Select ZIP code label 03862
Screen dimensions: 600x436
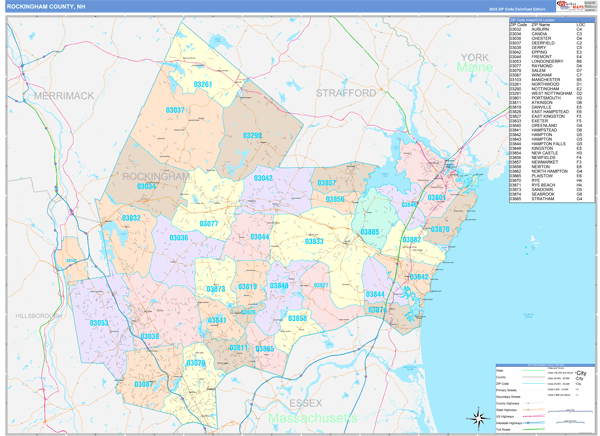coord(411,240)
